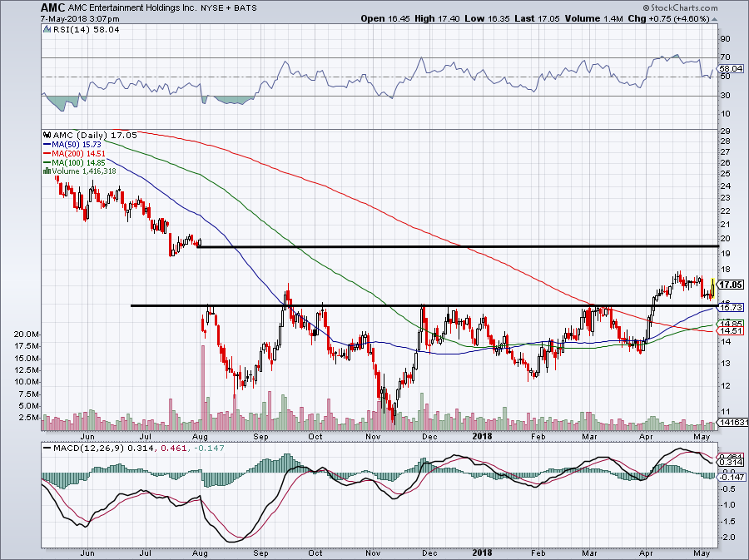Image resolution: width=749 pixels, height=560 pixels.
Task: Click the candlestick icon before AMC (Daily)
Action: point(47,135)
